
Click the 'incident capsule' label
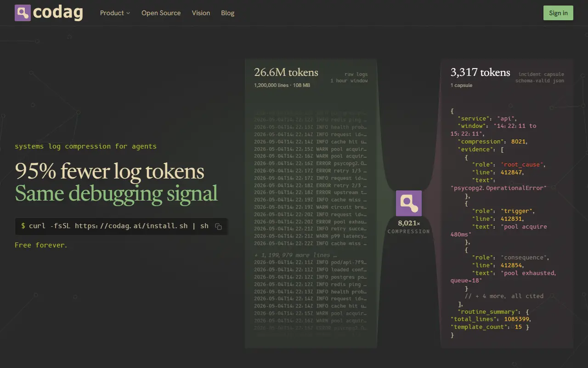tap(541, 74)
